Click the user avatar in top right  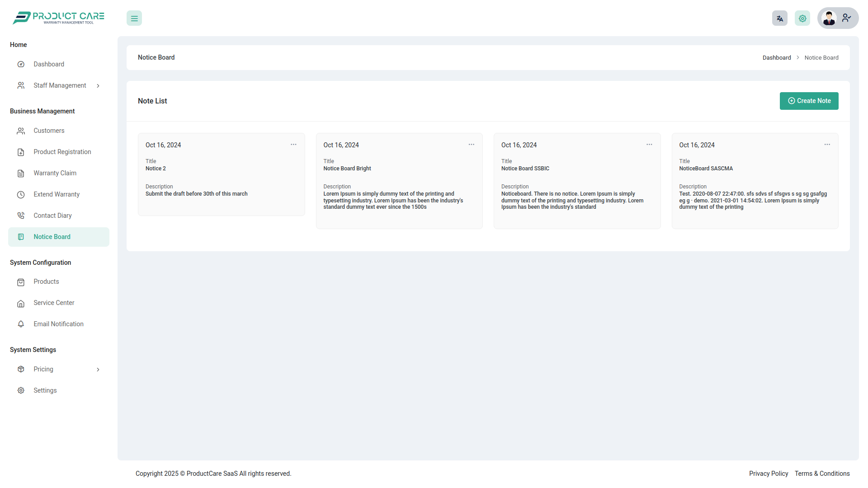(829, 18)
